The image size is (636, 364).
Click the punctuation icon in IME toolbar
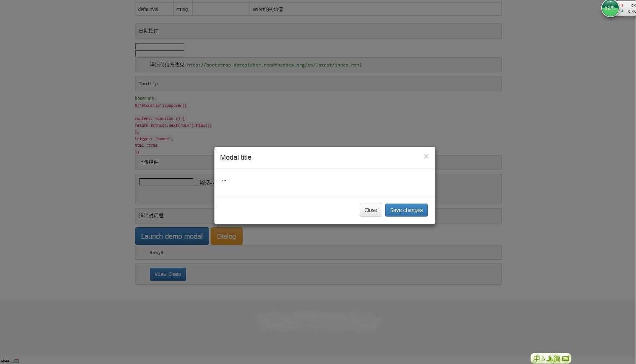543,358
